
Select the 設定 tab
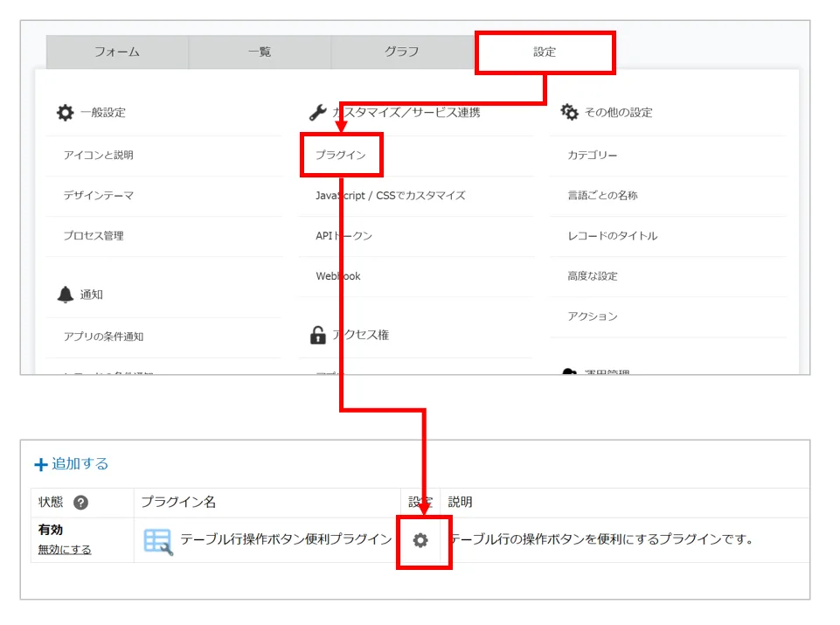pyautogui.click(x=545, y=52)
